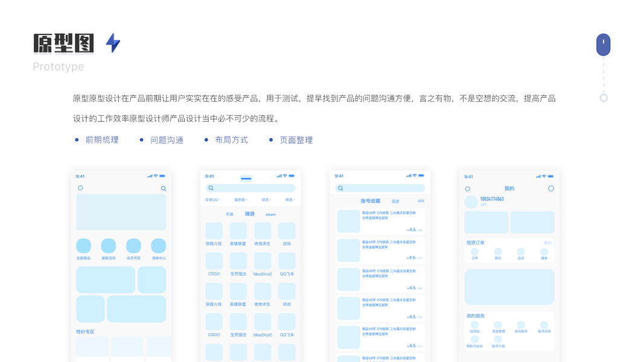
Task: Open the 资金管理 service icon
Action: tap(498, 325)
